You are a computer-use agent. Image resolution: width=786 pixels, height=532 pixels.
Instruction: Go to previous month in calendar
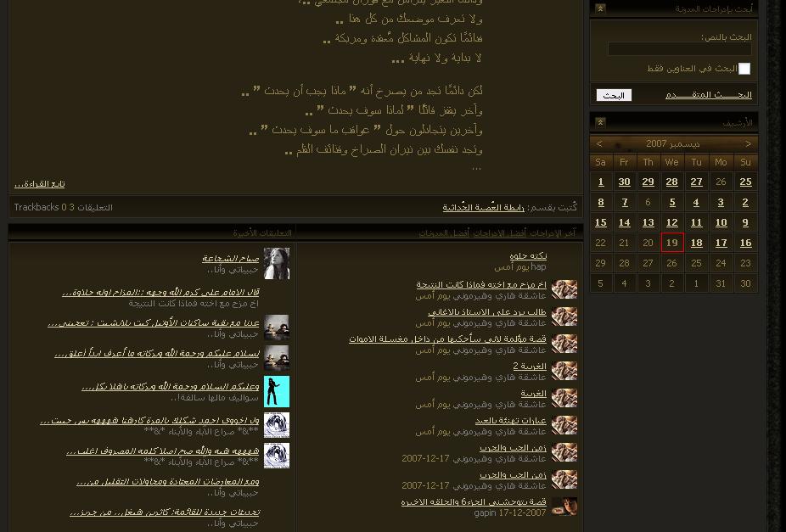[x=748, y=144]
